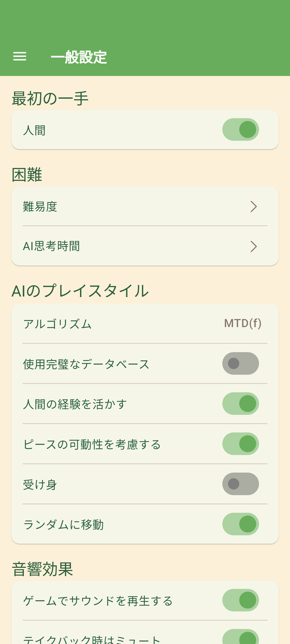Viewport: 290px width, 644px height.
Task: Tap the 一般設定 page title
Action: click(x=79, y=57)
